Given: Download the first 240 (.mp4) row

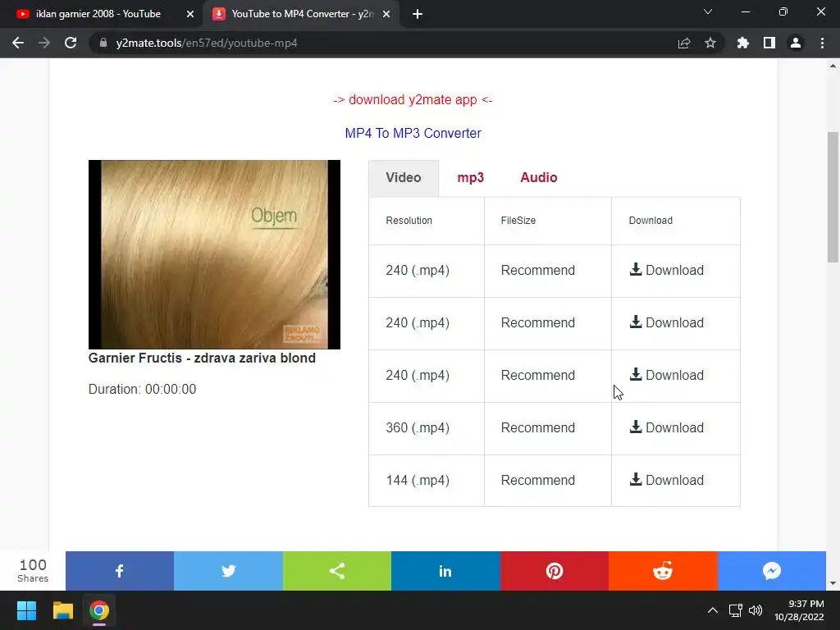Looking at the screenshot, I should point(666,270).
